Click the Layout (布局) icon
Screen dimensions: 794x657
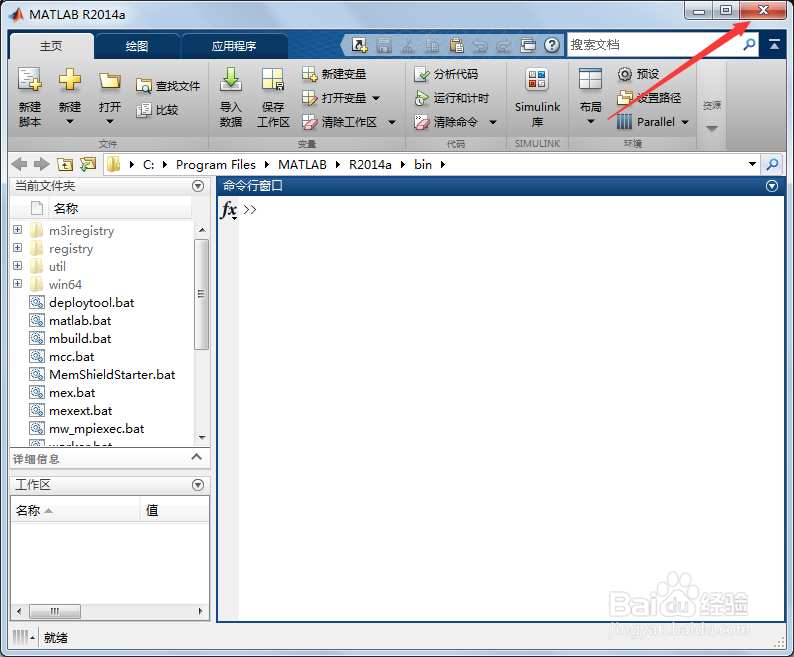click(x=590, y=80)
